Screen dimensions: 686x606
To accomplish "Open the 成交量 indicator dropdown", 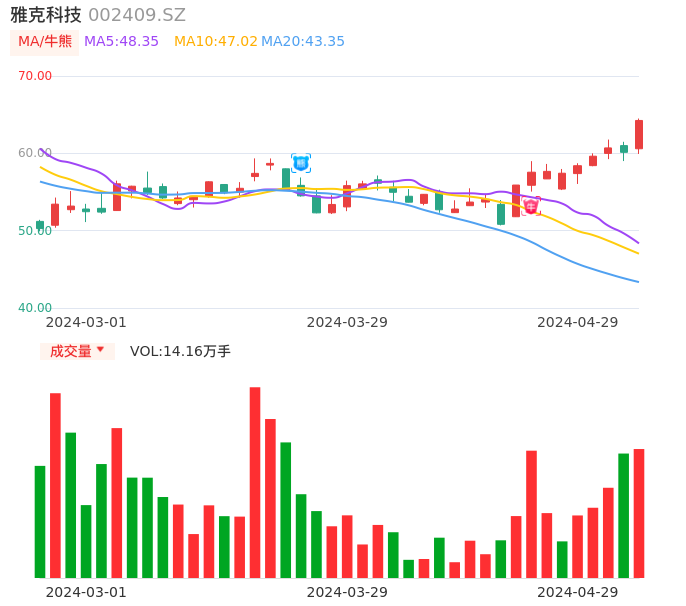I will (x=77, y=351).
